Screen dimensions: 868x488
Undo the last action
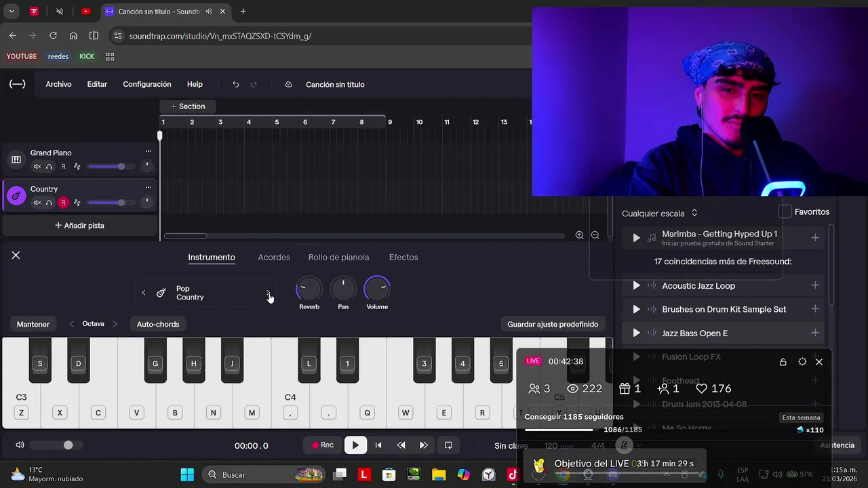click(x=235, y=85)
